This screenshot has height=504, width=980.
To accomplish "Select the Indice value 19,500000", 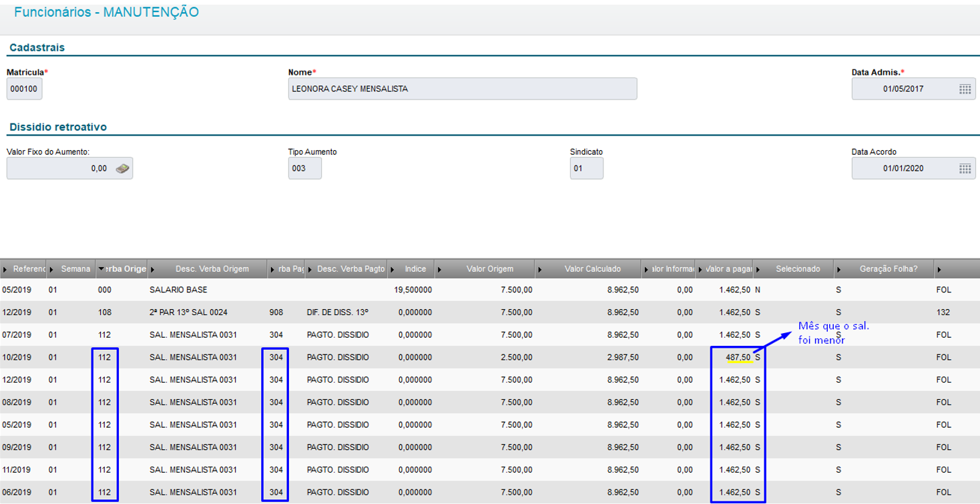I will (x=415, y=290).
